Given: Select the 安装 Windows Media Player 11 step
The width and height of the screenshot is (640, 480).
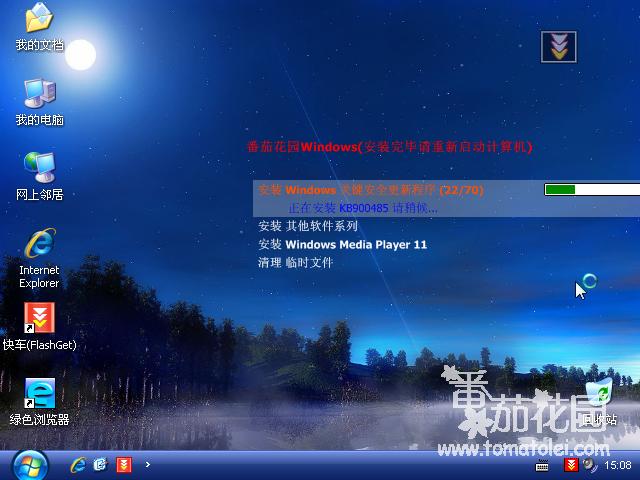Looking at the screenshot, I should pyautogui.click(x=342, y=244).
